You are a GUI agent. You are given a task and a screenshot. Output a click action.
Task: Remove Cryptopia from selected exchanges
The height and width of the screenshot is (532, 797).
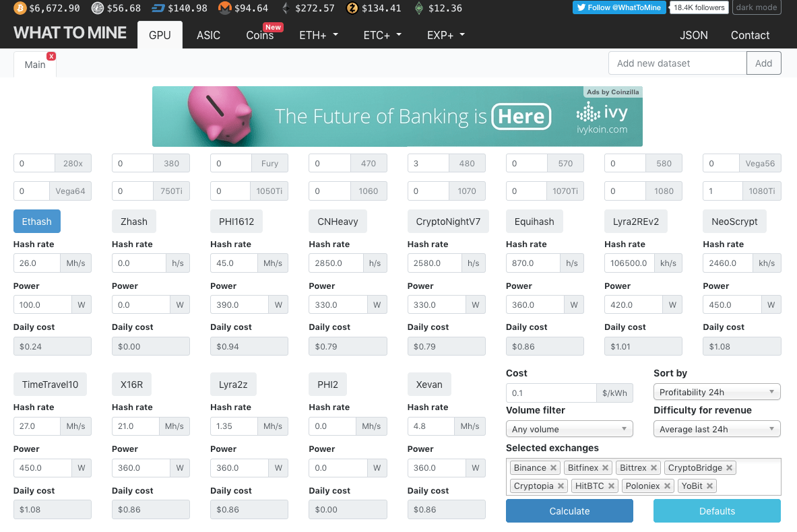click(561, 486)
